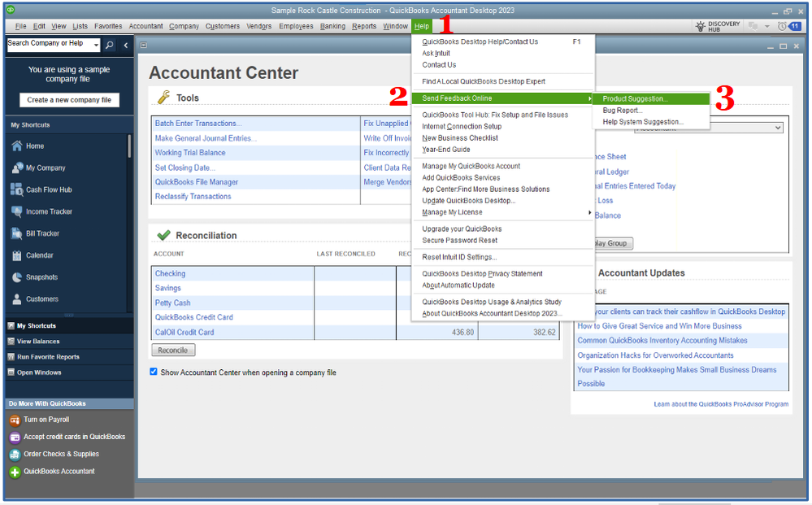Click the Reconcile button
The width and height of the screenshot is (812, 505).
point(173,350)
